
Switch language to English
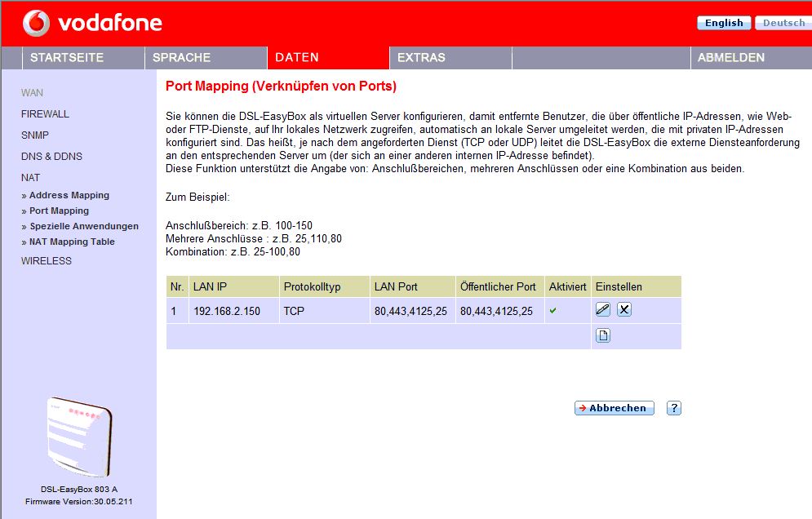click(724, 23)
